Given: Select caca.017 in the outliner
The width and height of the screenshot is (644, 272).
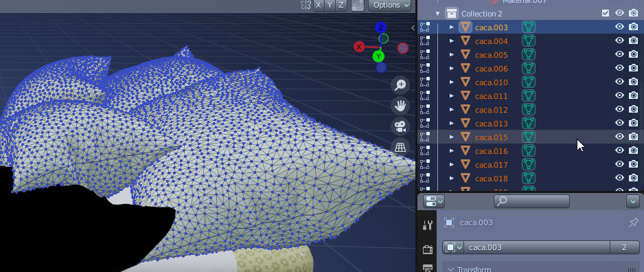Looking at the screenshot, I should 492,165.
